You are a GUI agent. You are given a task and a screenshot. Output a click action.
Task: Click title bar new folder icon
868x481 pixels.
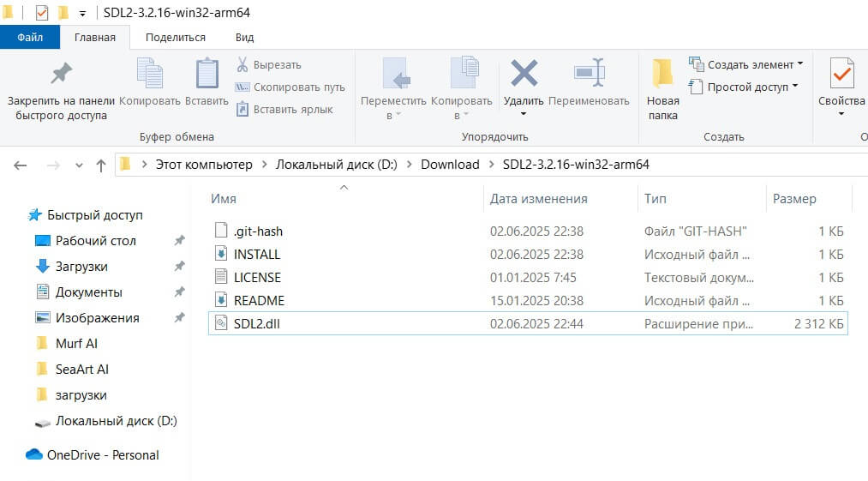(63, 12)
